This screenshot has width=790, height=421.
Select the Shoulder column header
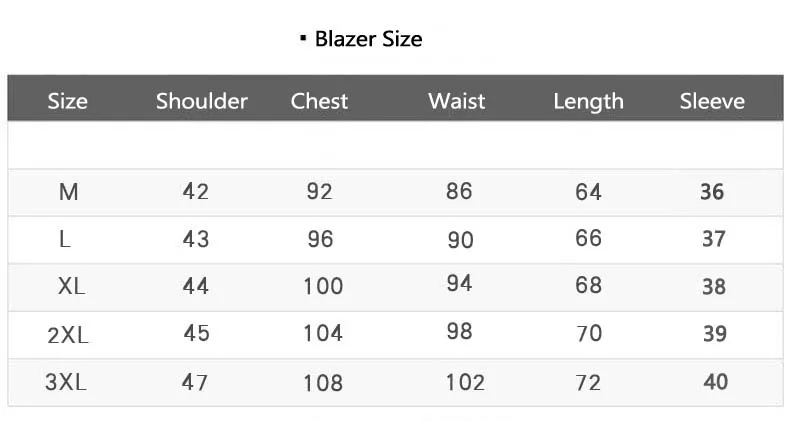[x=202, y=101]
